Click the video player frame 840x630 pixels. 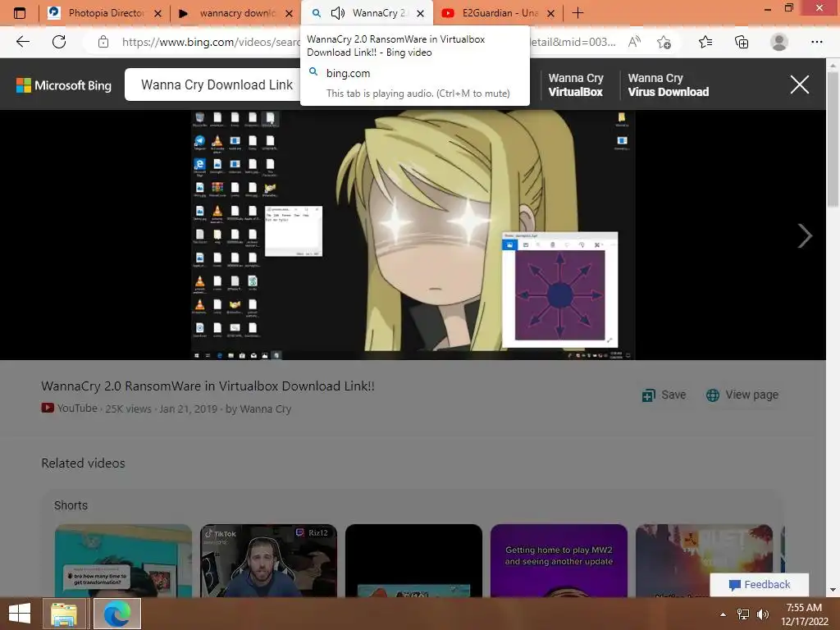(413, 235)
